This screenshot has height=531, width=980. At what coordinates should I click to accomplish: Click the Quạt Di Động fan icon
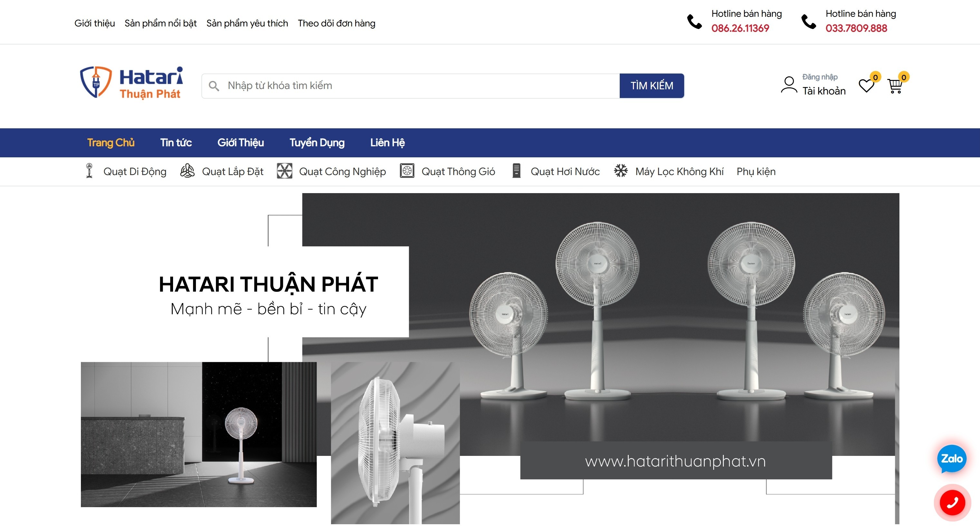point(89,171)
